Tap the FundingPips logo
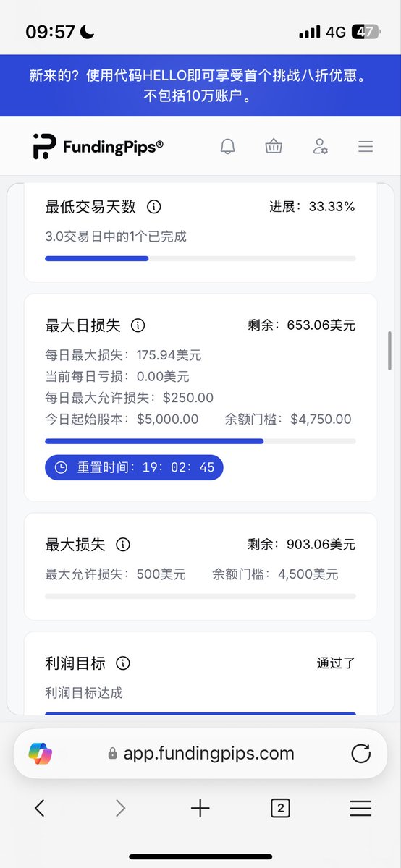Viewport: 401px width, 868px height. (98, 146)
